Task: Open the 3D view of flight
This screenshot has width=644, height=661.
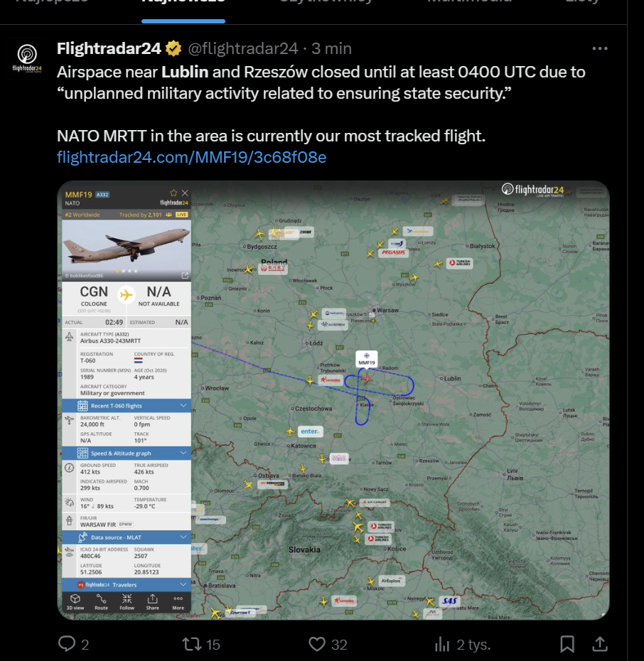Action: pos(75,602)
